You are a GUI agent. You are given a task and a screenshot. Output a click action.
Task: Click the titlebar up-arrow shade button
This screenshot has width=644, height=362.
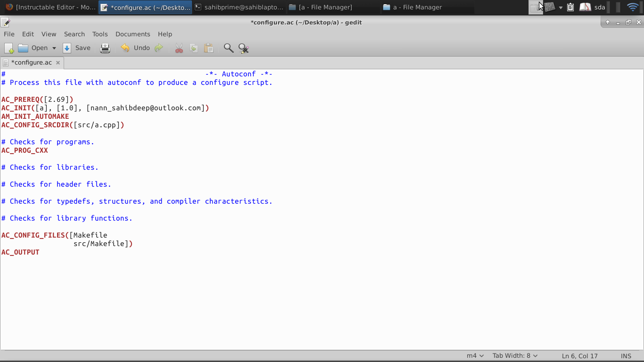point(608,22)
